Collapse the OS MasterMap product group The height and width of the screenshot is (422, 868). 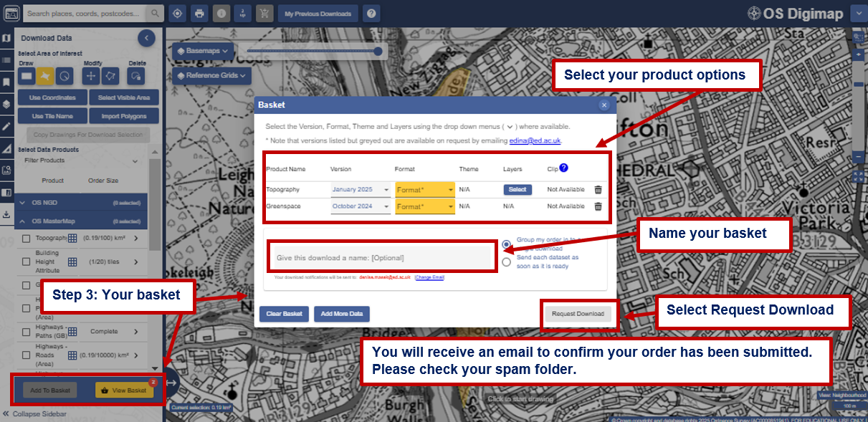click(82, 221)
